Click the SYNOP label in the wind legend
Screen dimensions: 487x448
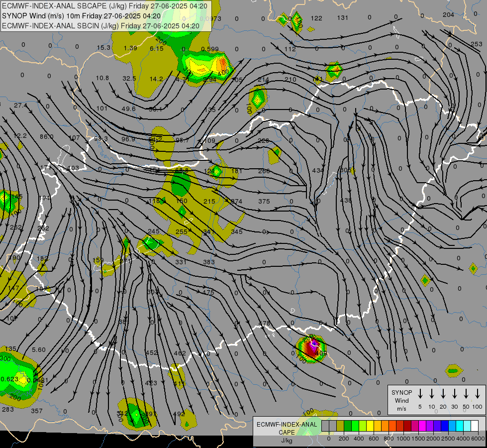[x=401, y=392]
